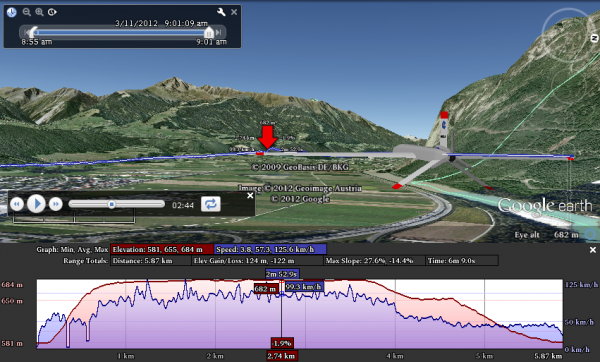Rewind the tour playback

click(x=17, y=204)
